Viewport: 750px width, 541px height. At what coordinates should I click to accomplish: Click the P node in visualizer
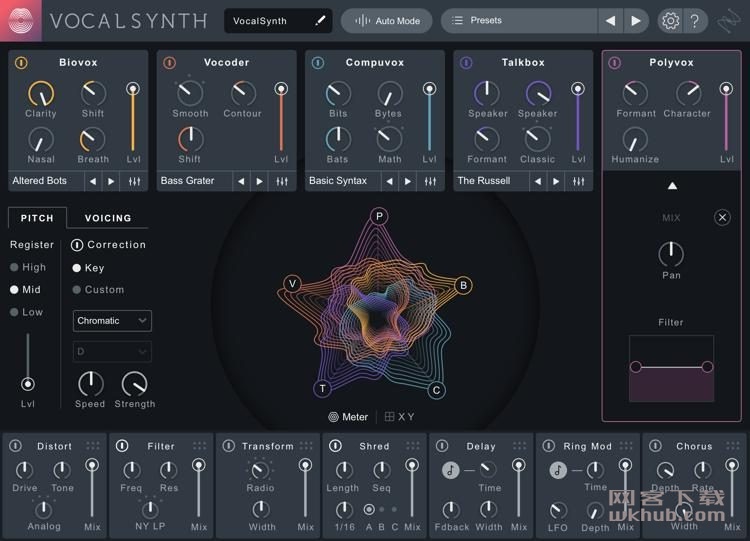point(379,216)
